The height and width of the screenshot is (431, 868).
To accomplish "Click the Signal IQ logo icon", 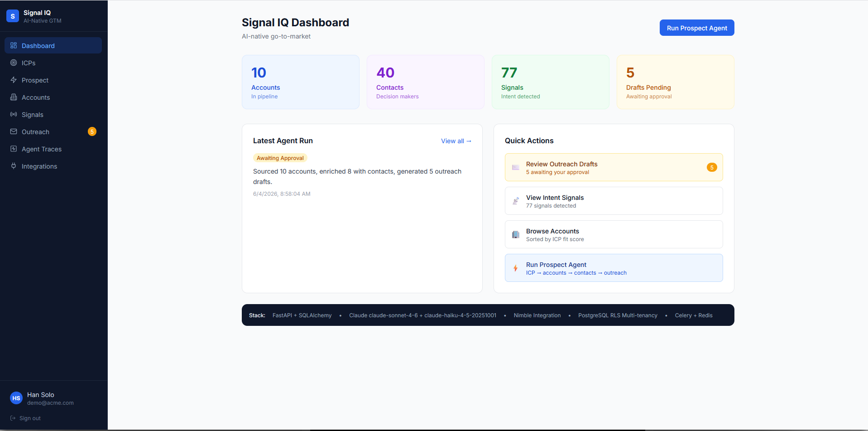I will (13, 16).
